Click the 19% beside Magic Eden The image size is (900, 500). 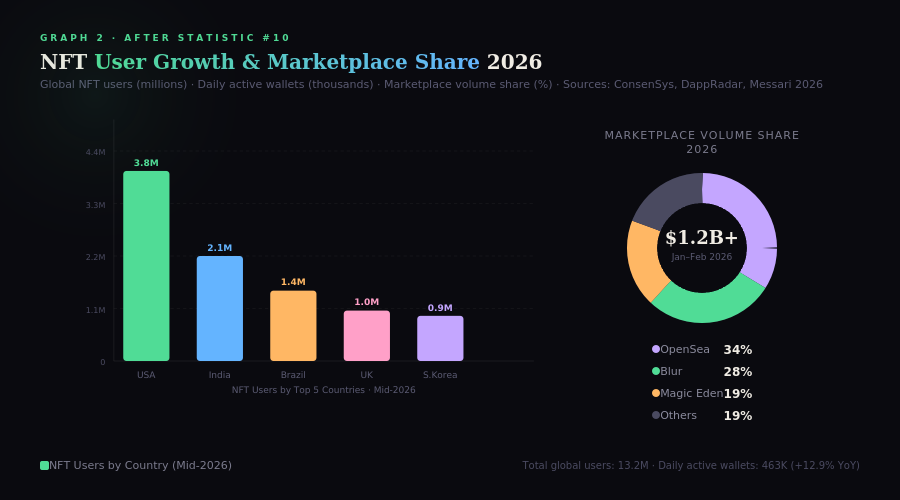pyautogui.click(x=738, y=394)
